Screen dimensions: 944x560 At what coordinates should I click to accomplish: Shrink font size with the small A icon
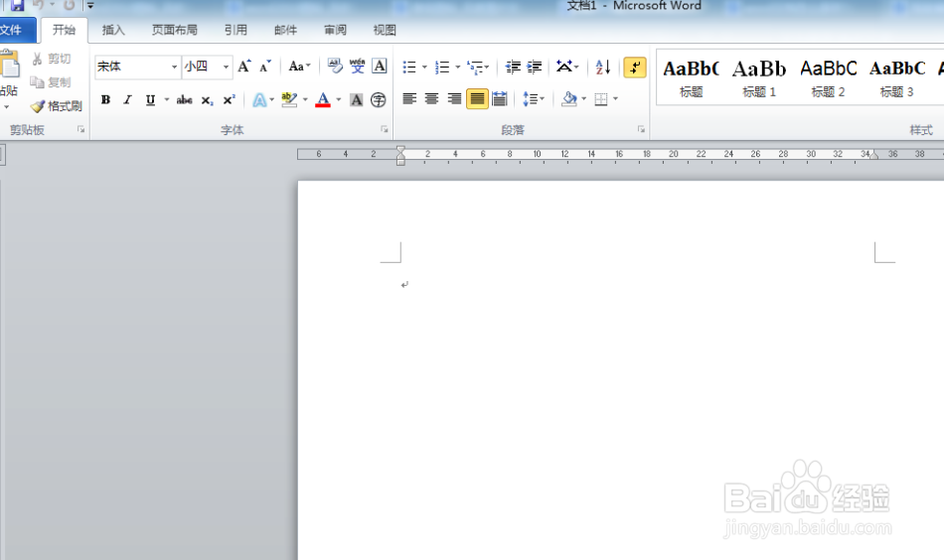point(265,67)
